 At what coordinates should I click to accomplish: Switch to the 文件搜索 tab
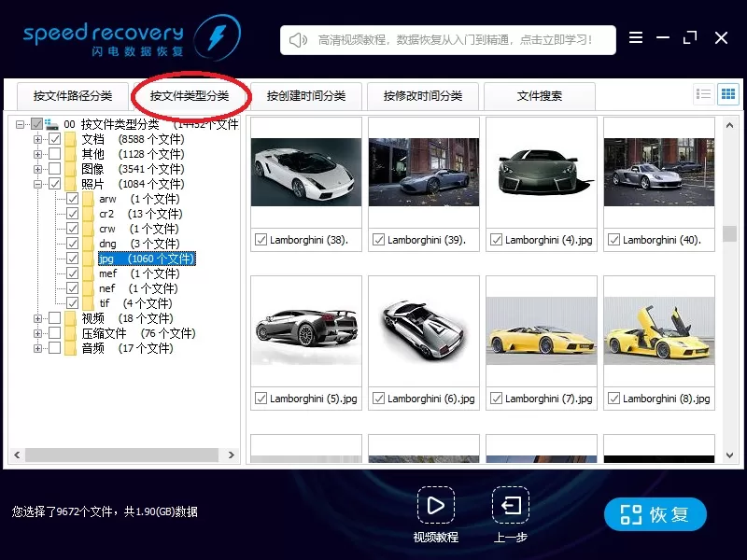click(540, 96)
